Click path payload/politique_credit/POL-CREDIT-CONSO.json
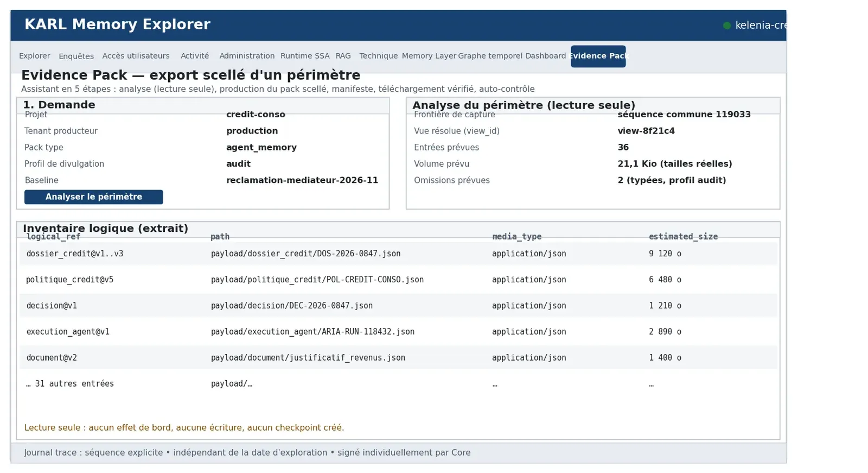Screen dimensions: 868x473 pos(317,280)
